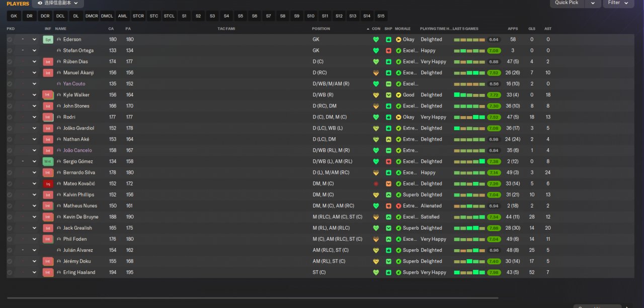Toggle the pick checkbox for João Cancelo

tap(10, 150)
